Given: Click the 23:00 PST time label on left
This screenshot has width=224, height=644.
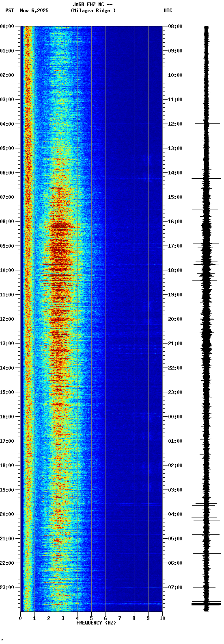Looking at the screenshot, I should pos(7,587).
